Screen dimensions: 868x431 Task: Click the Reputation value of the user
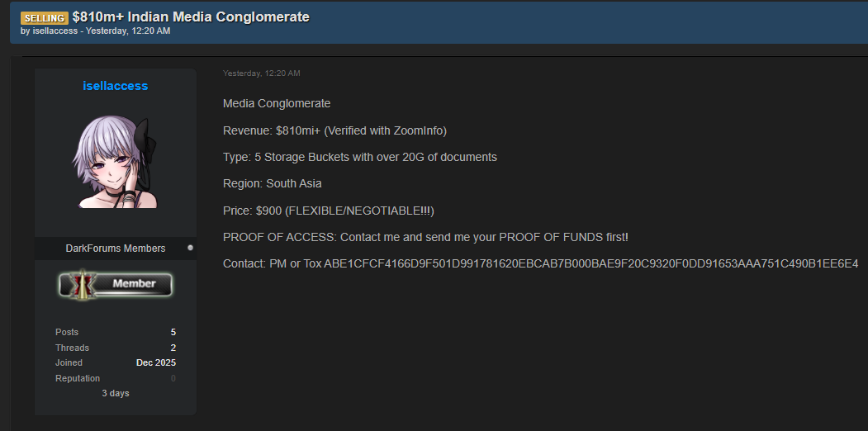(173, 378)
